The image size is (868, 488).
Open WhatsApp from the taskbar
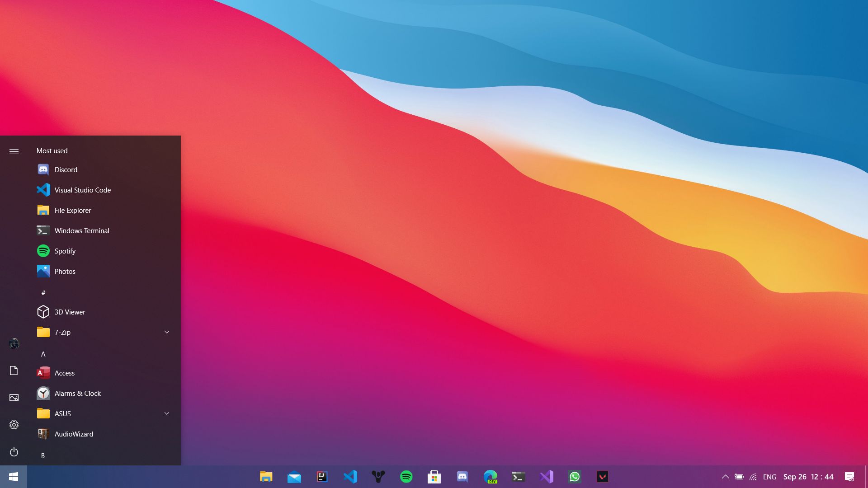click(575, 476)
